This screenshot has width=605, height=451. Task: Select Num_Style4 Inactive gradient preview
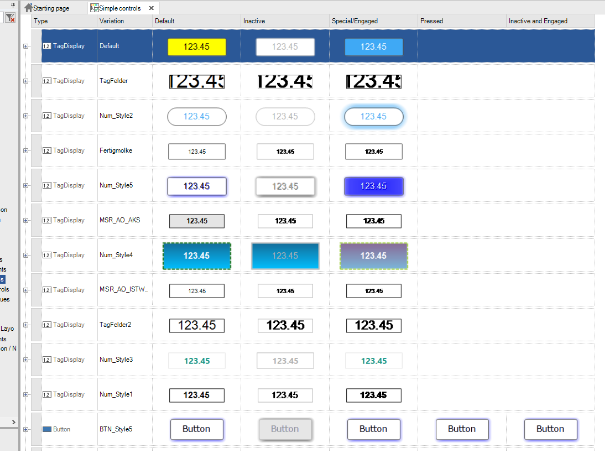click(x=285, y=256)
